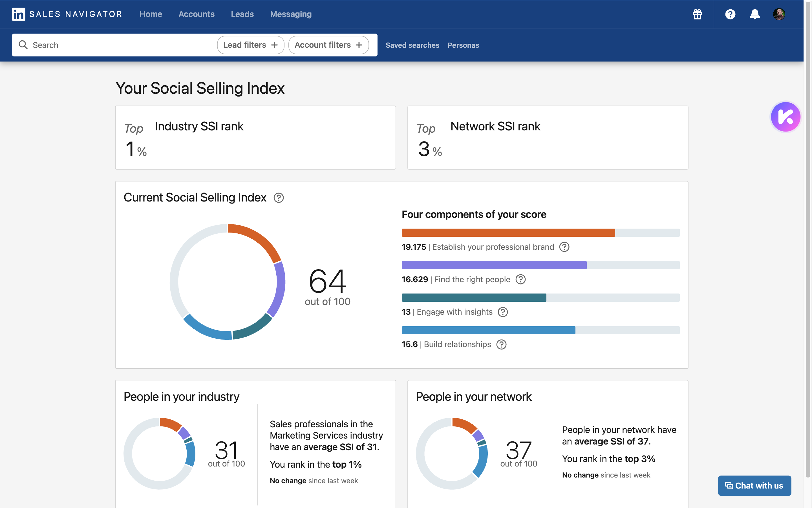Add Account filters
Viewport: 812px width, 508px height.
(328, 45)
